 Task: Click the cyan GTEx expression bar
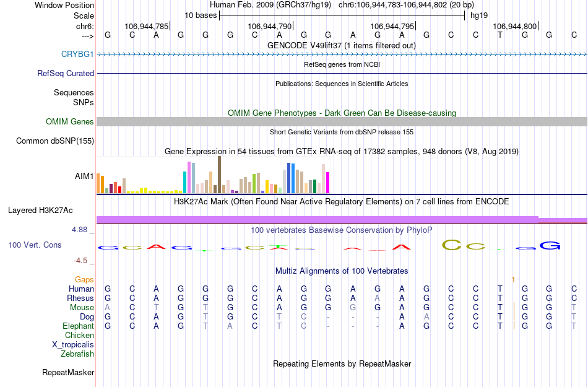(x=184, y=182)
